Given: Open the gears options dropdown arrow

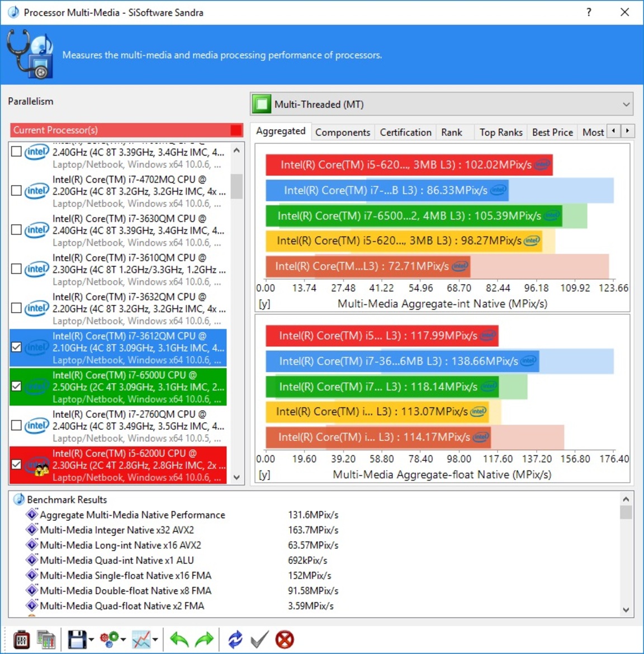Looking at the screenshot, I should [x=124, y=639].
